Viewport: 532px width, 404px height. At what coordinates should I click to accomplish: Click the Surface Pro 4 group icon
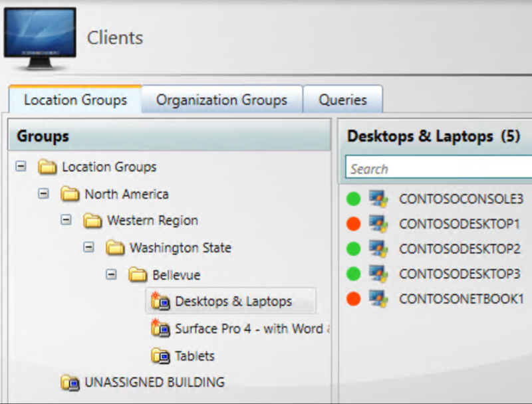pos(160,328)
